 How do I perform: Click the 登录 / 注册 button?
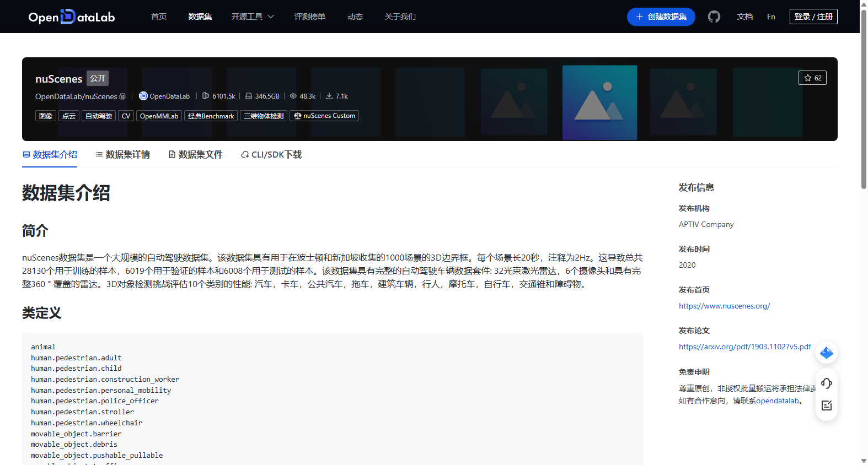[813, 17]
